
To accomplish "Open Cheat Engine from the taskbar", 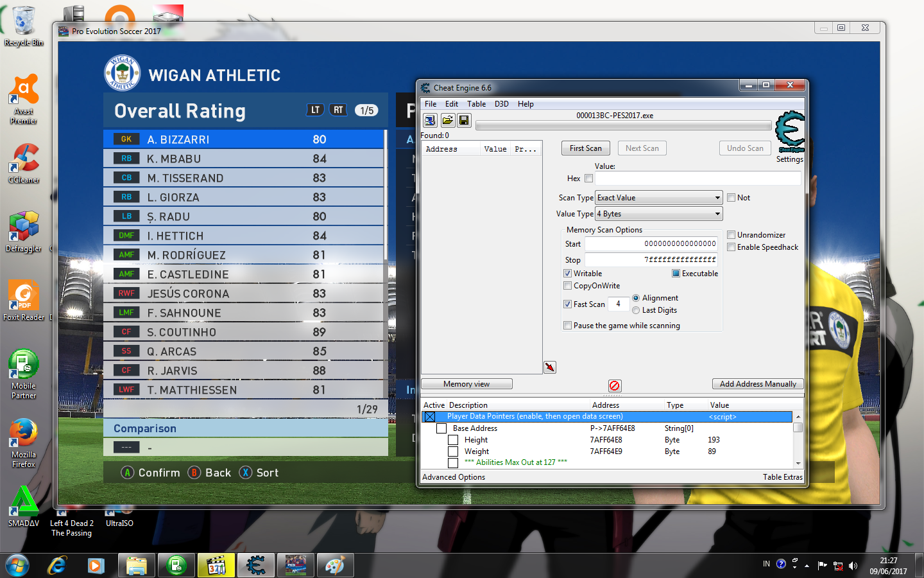I will click(x=255, y=565).
